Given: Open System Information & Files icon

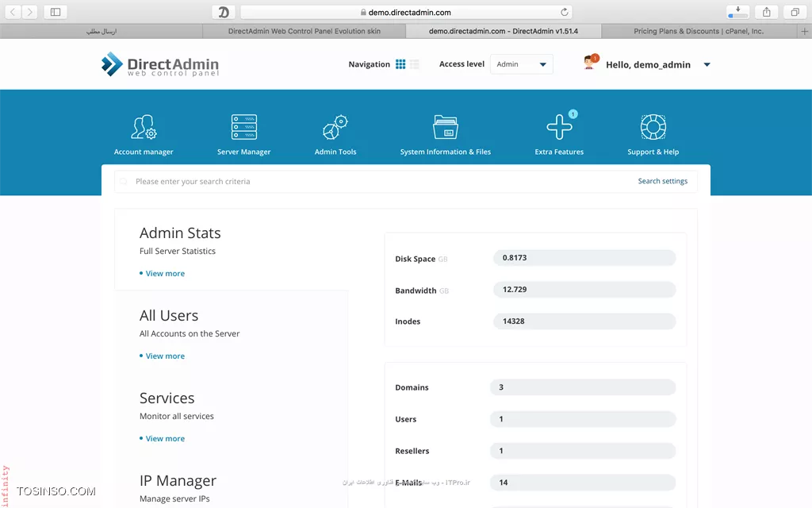Looking at the screenshot, I should 446,127.
